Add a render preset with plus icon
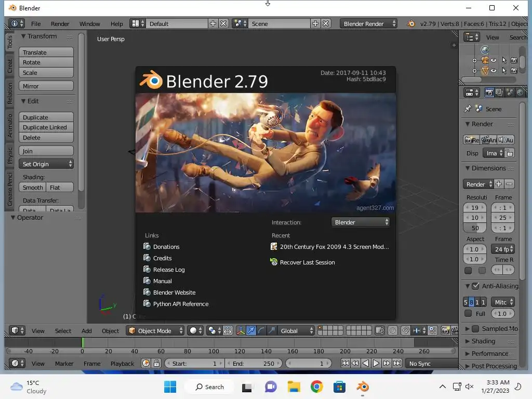Screen dimensions: 532x399 coord(499,184)
